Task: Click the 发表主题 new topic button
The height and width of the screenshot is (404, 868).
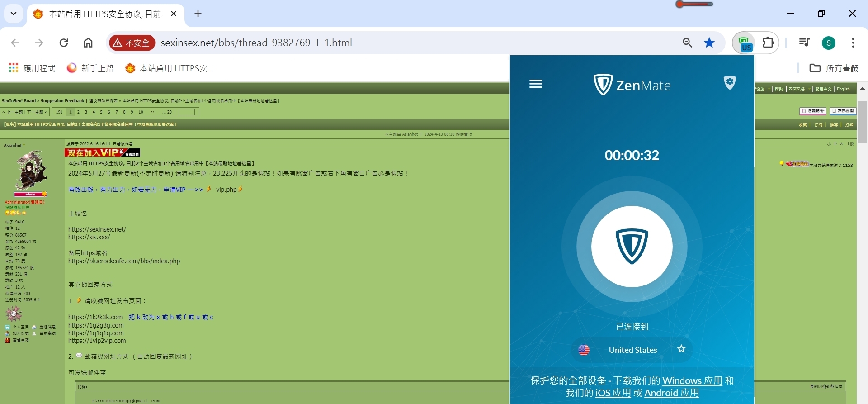Action: coord(843,111)
